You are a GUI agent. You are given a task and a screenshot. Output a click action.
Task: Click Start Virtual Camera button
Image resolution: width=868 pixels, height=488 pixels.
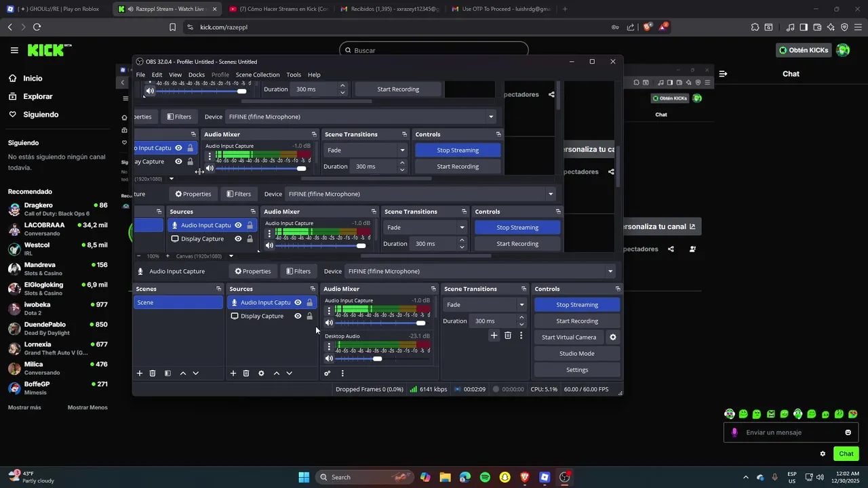[x=569, y=338]
